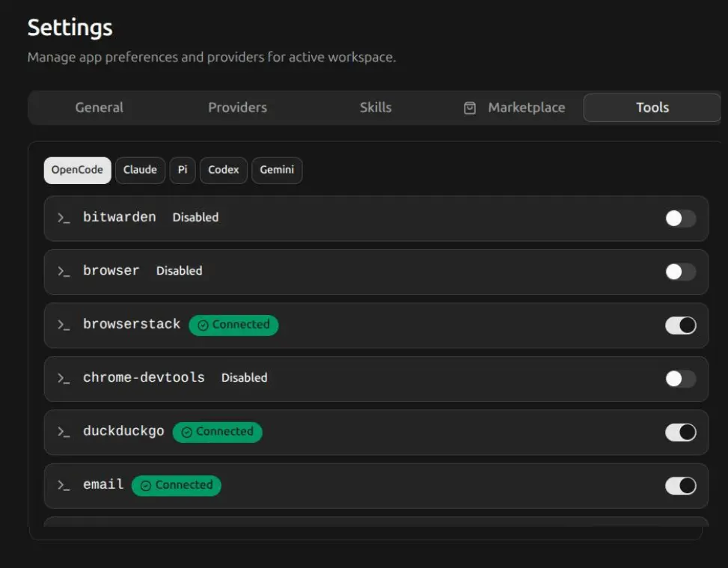Image resolution: width=728 pixels, height=568 pixels.
Task: Disable the duckduckgo tool toggle
Action: [680, 432]
